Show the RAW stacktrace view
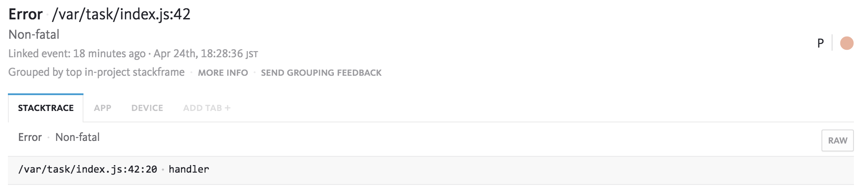The image size is (868, 192). 837,140
